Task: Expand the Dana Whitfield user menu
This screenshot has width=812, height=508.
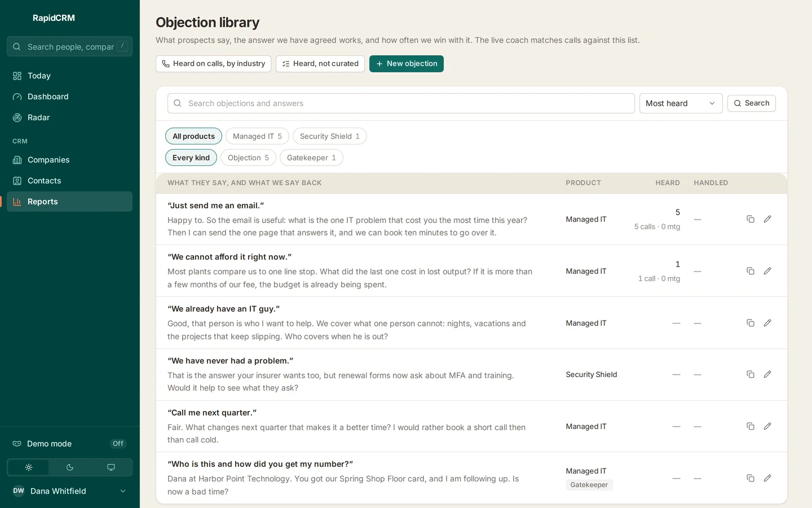Action: pyautogui.click(x=70, y=491)
